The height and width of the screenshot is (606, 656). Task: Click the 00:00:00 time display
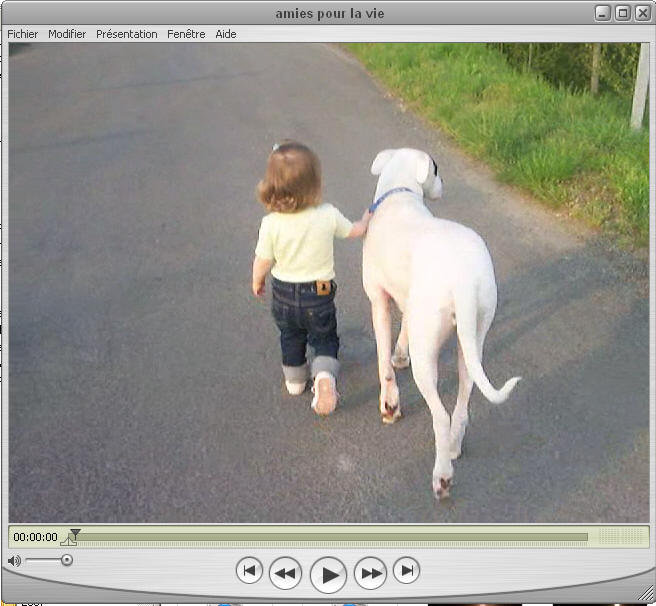point(36,537)
